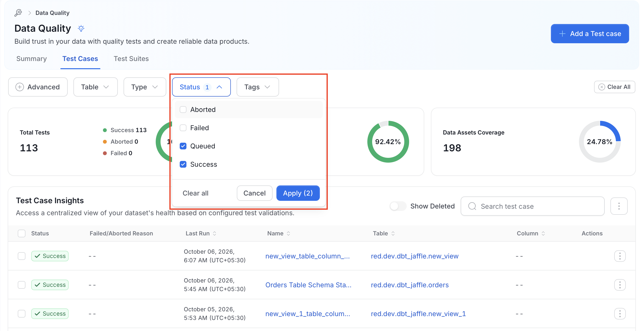Click the Advanced filter button
Image resolution: width=644 pixels, height=331 pixels.
click(x=38, y=87)
